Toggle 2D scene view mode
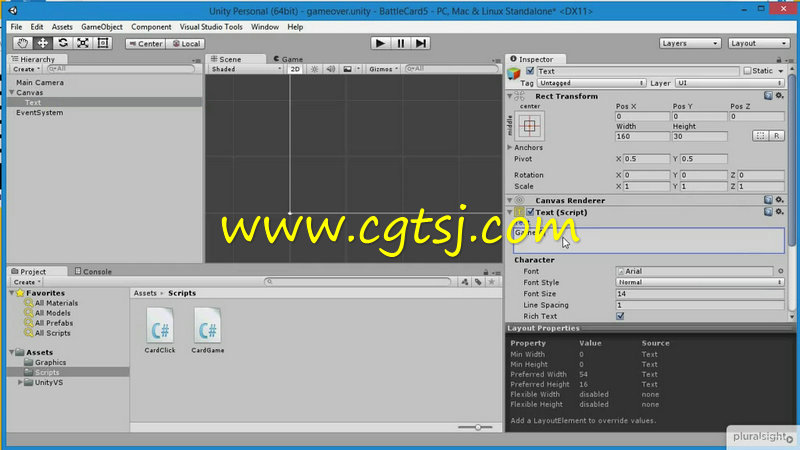This screenshot has width=800, height=450. pyautogui.click(x=295, y=69)
